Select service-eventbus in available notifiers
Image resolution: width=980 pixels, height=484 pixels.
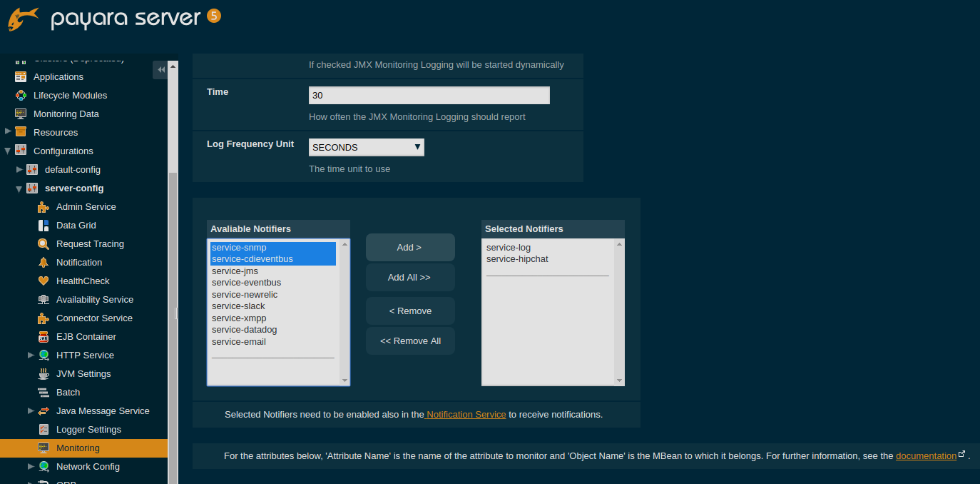point(272,283)
